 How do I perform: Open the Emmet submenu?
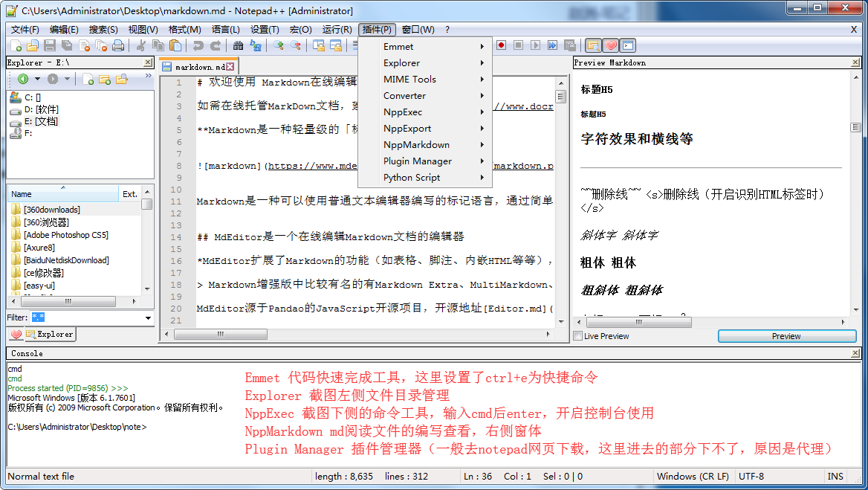point(424,47)
